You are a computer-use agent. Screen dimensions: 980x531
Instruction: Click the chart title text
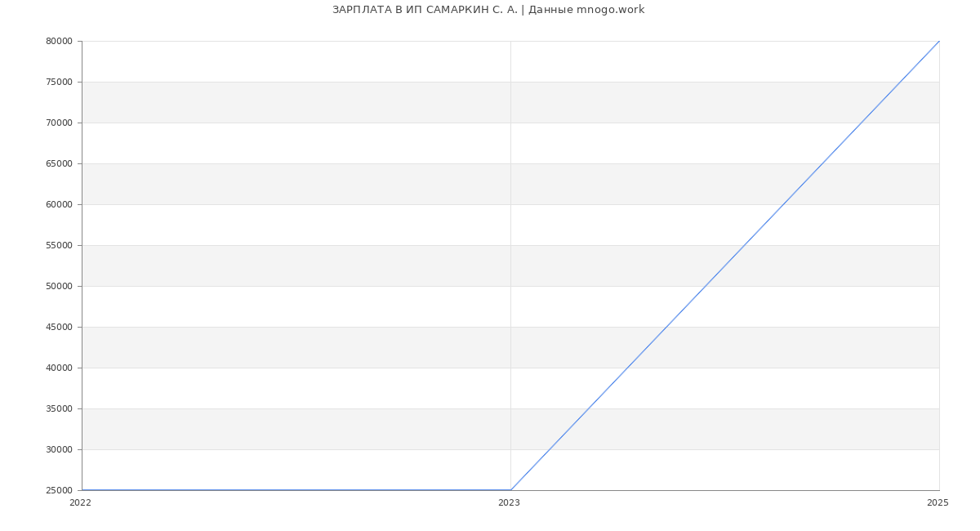[488, 10]
